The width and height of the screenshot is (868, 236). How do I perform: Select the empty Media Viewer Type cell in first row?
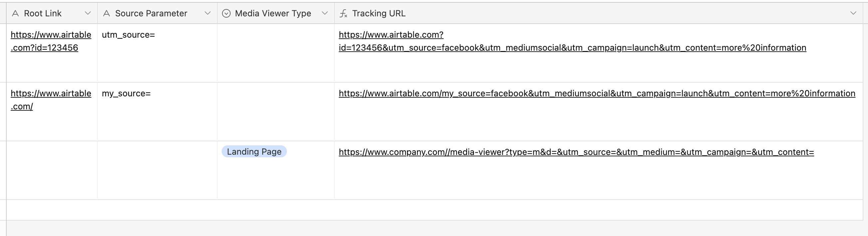[x=276, y=53]
